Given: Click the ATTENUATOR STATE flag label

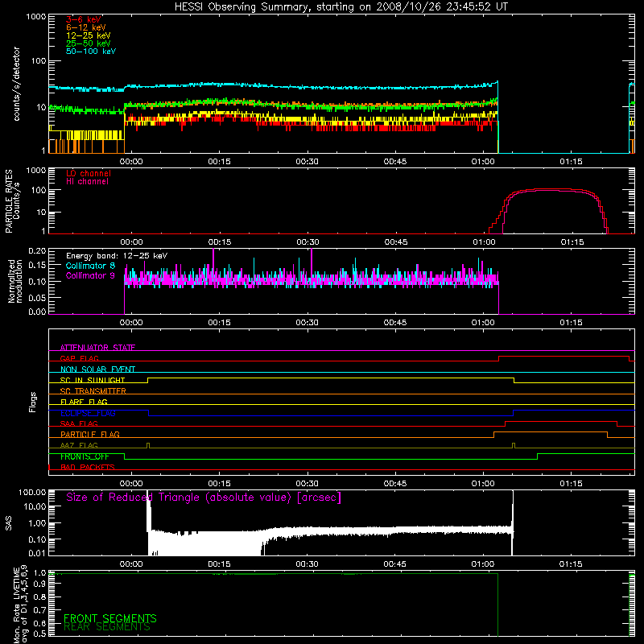Looking at the screenshot, I should click(97, 348).
